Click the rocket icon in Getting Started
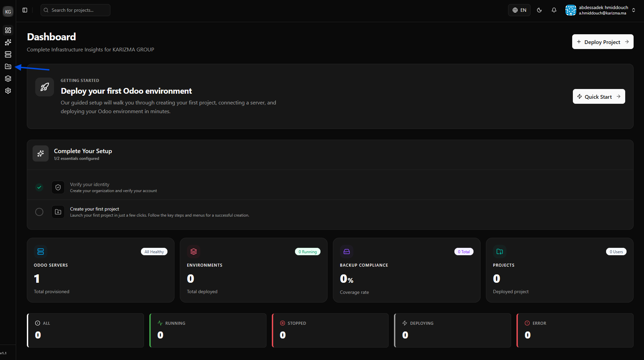 (45, 87)
